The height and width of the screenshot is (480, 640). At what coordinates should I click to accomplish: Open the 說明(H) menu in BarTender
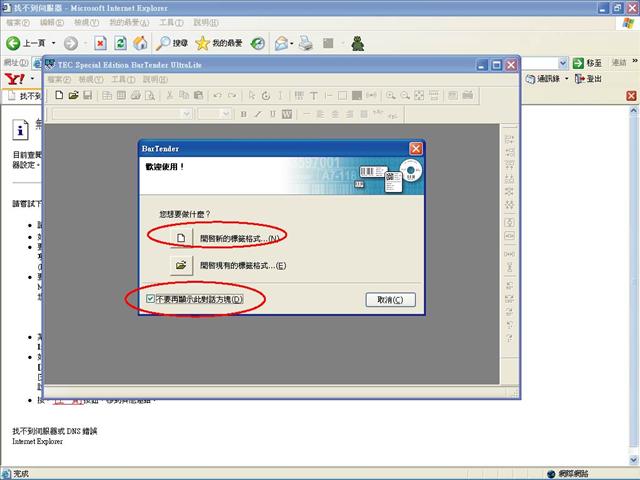tap(156, 79)
